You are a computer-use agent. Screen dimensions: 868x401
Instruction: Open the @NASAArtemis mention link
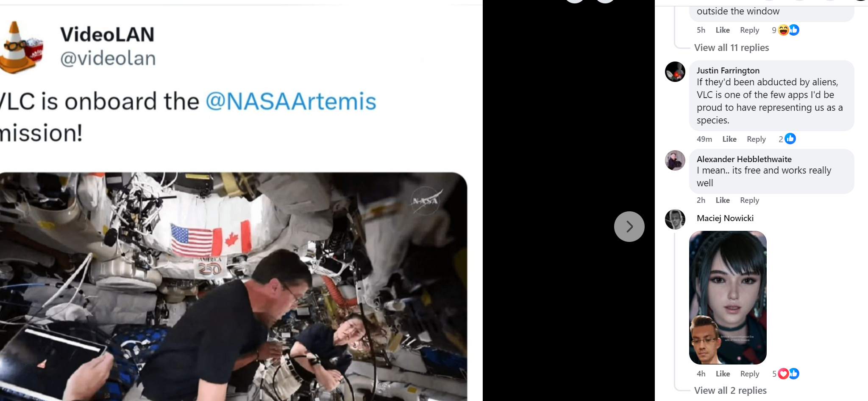point(291,101)
